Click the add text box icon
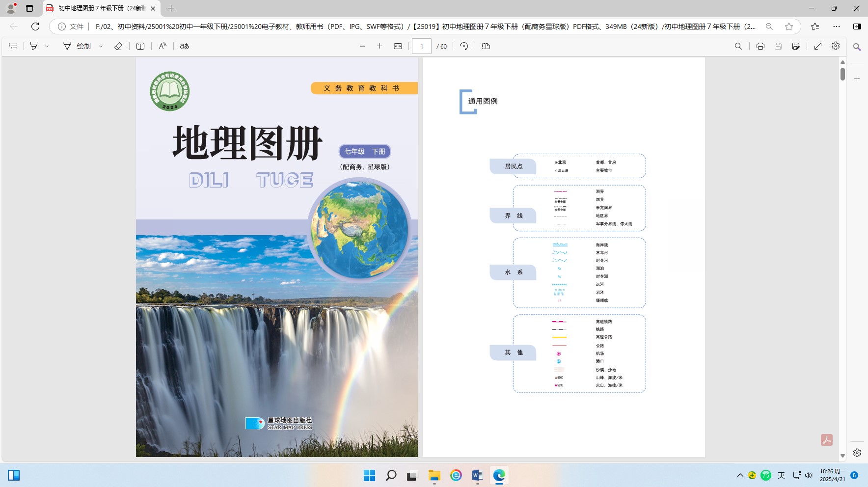This screenshot has width=868, height=487. pyautogui.click(x=140, y=46)
